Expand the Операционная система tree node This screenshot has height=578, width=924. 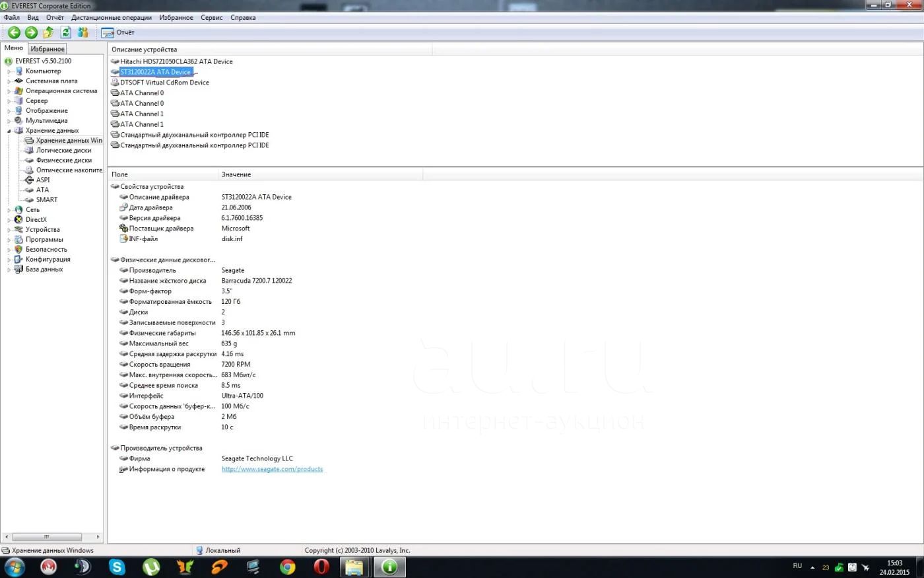[9, 91]
